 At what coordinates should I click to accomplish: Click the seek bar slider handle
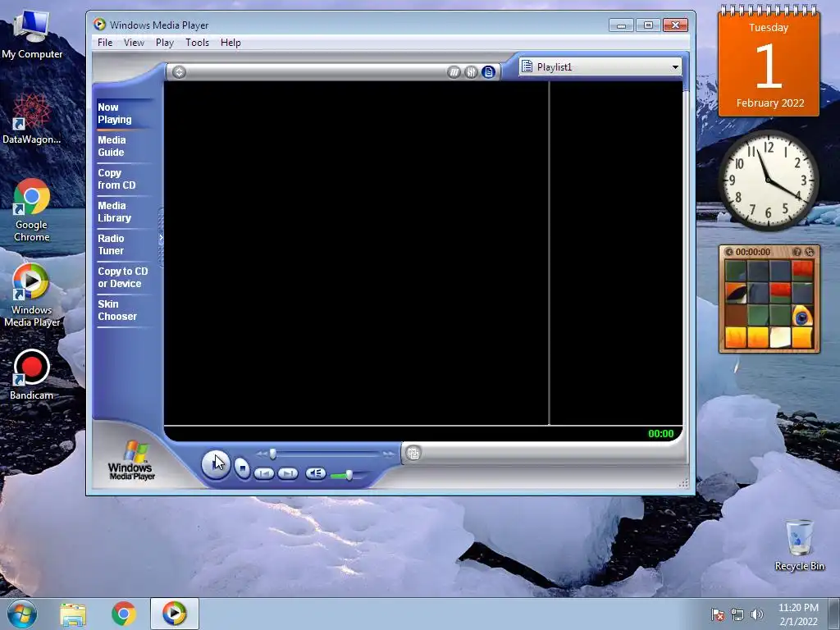[x=272, y=454]
